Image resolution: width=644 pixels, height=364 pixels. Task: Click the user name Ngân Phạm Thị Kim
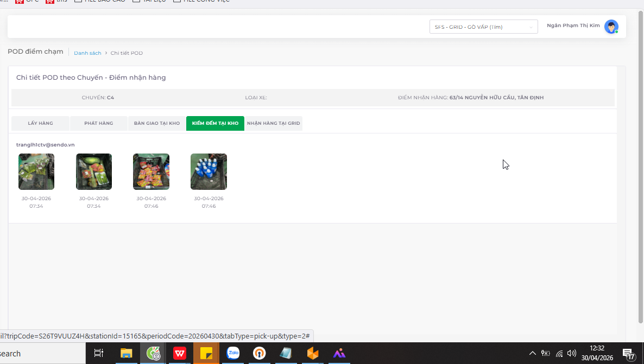pos(573,25)
